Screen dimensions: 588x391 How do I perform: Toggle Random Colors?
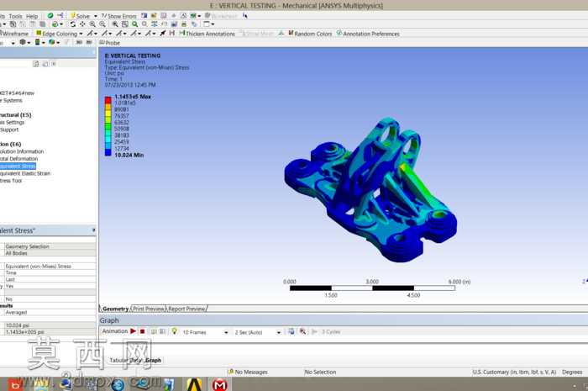[x=310, y=34]
